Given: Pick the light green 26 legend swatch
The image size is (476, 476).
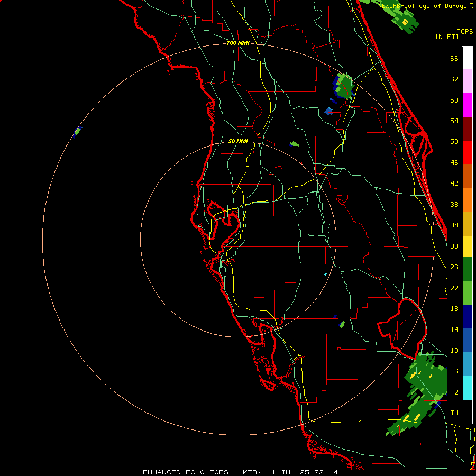Looking at the screenshot, I should coord(467,293).
